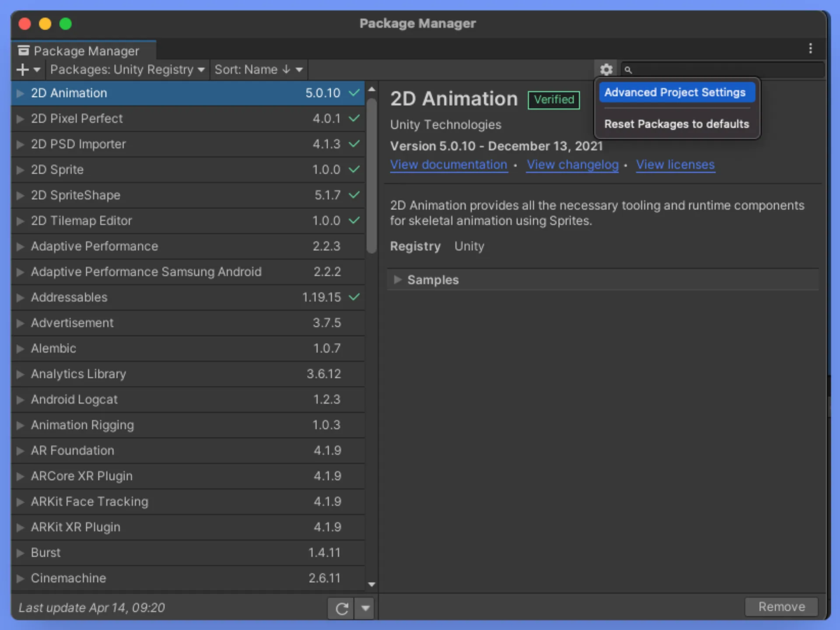Image resolution: width=840 pixels, height=630 pixels.
Task: Click installed checkmark on Addressables row
Action: (354, 297)
